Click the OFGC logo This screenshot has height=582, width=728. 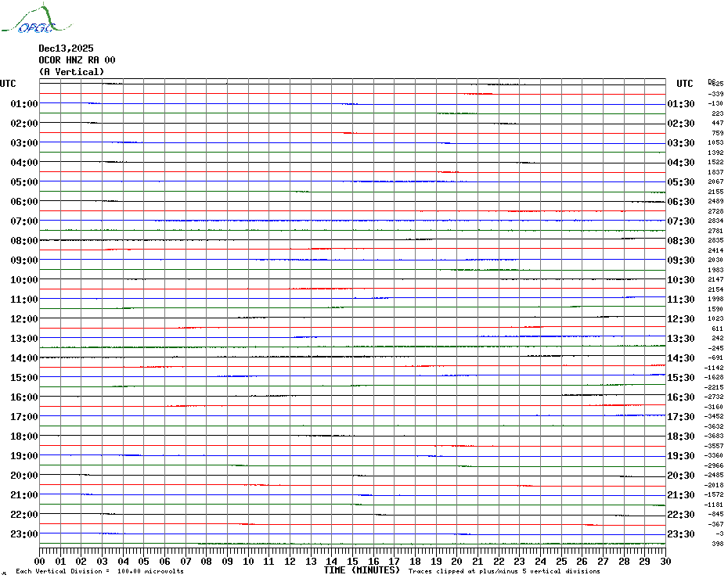(x=37, y=18)
